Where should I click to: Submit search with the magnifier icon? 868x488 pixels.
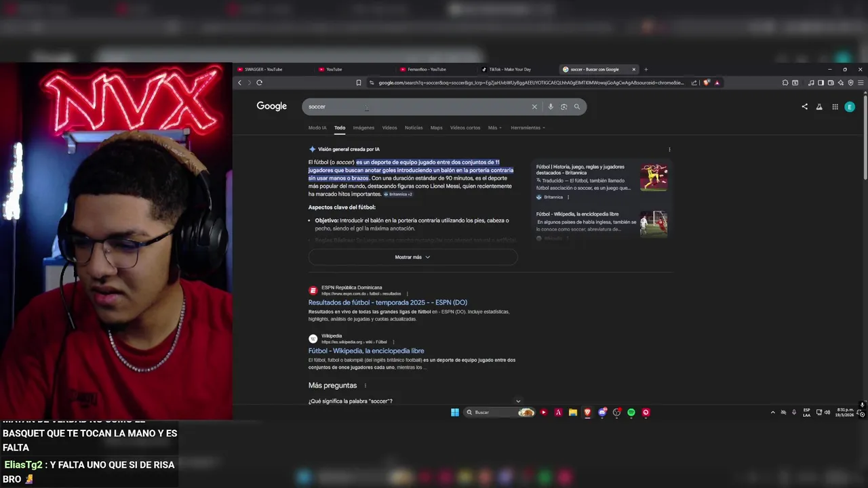(577, 106)
